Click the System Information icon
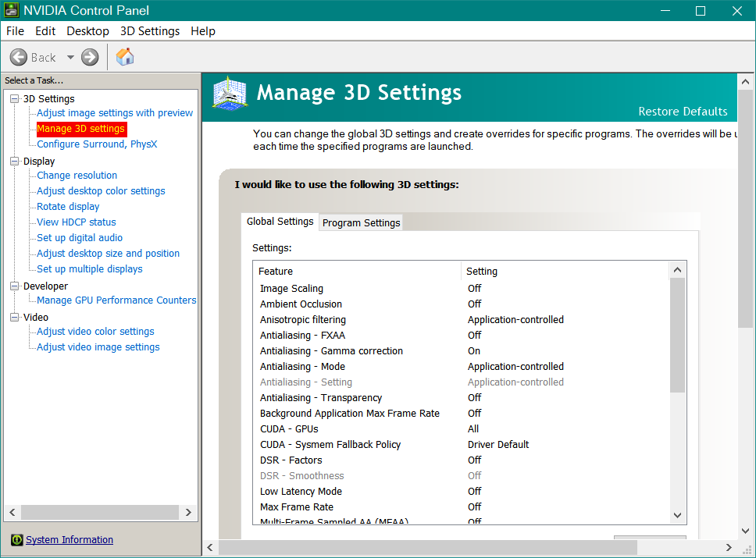 pos(16,540)
